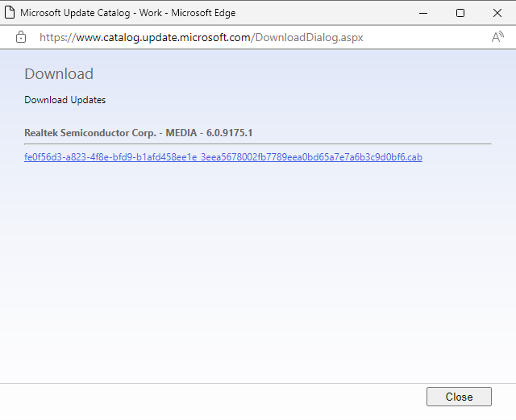Close the download dialog with Close button
Screen dimensions: 516x420
(x=459, y=397)
